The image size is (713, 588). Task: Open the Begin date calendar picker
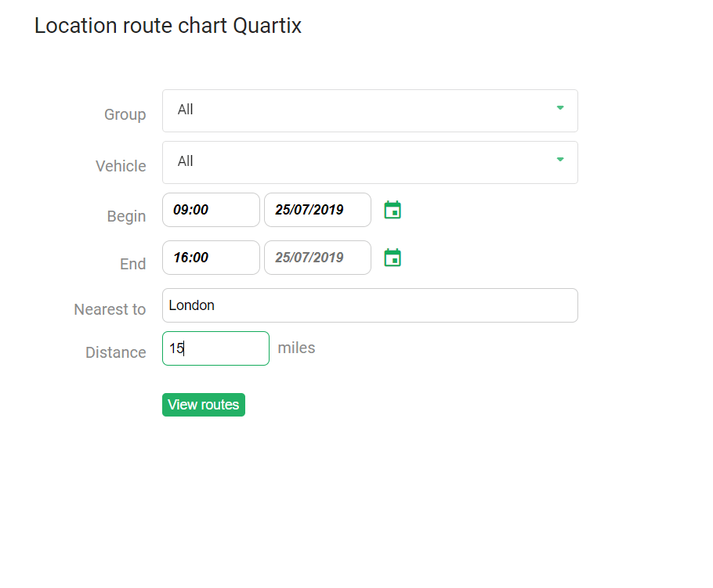point(393,210)
